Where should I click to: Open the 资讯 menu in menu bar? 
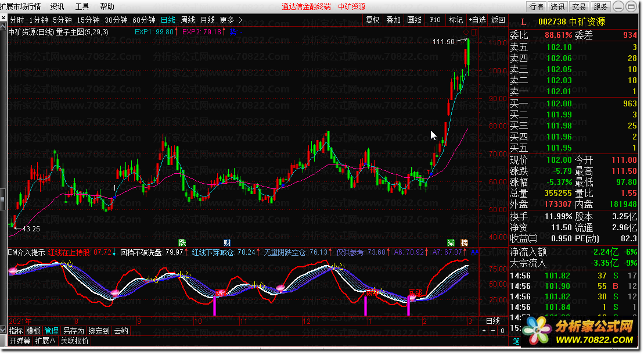click(x=57, y=6)
